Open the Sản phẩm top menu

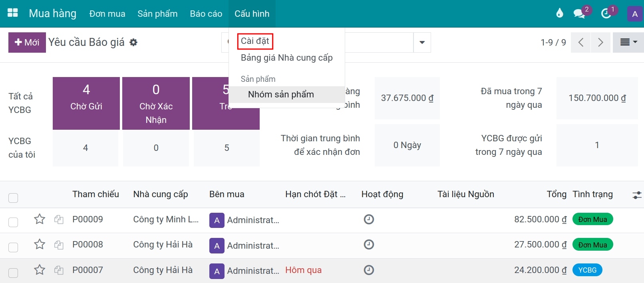click(157, 14)
